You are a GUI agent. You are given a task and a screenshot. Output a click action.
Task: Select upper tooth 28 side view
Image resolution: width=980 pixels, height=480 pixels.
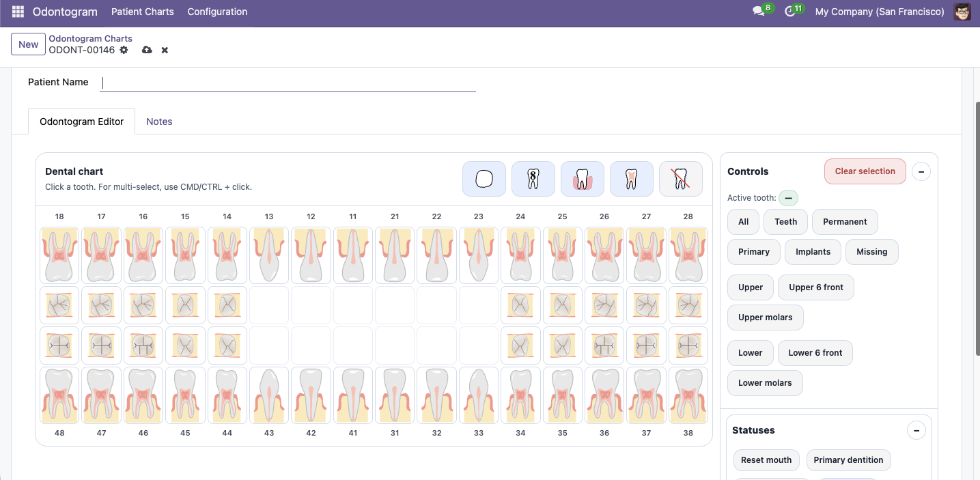(x=688, y=255)
